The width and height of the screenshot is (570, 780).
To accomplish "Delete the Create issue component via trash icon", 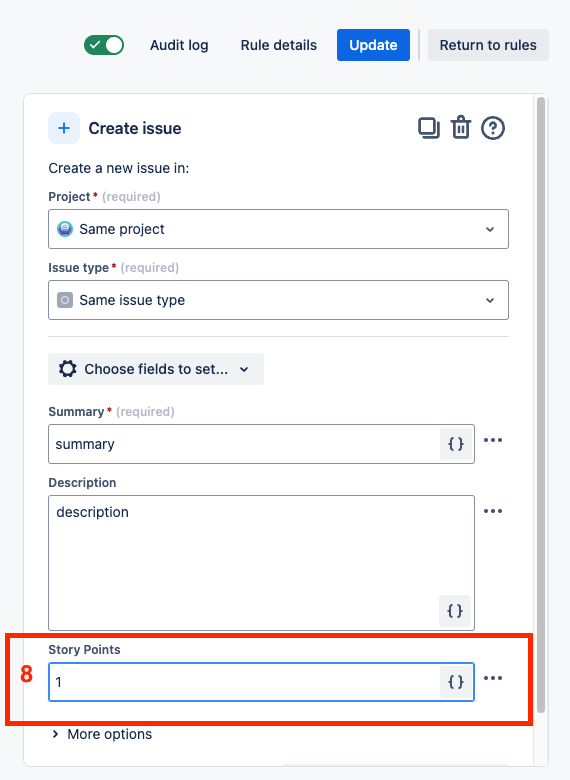I will [461, 128].
